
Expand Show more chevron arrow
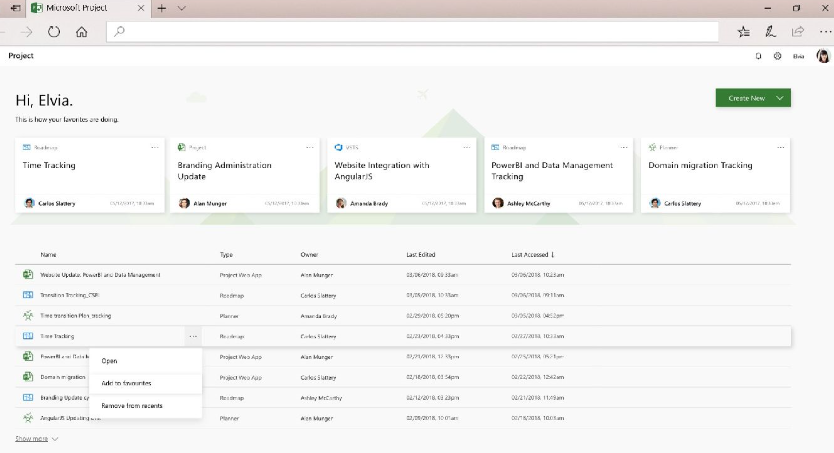(x=55, y=439)
